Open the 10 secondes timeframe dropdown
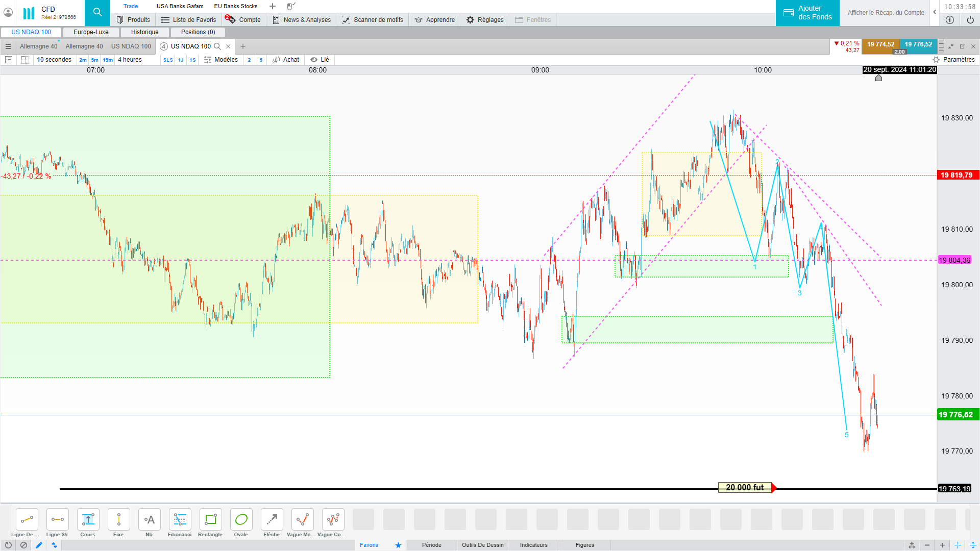 click(54, 60)
